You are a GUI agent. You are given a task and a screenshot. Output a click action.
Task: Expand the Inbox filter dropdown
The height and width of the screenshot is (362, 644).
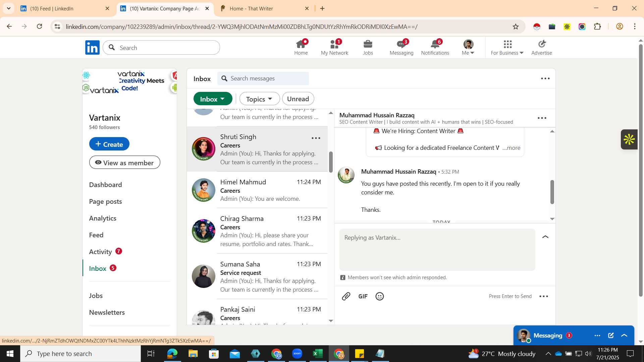213,99
